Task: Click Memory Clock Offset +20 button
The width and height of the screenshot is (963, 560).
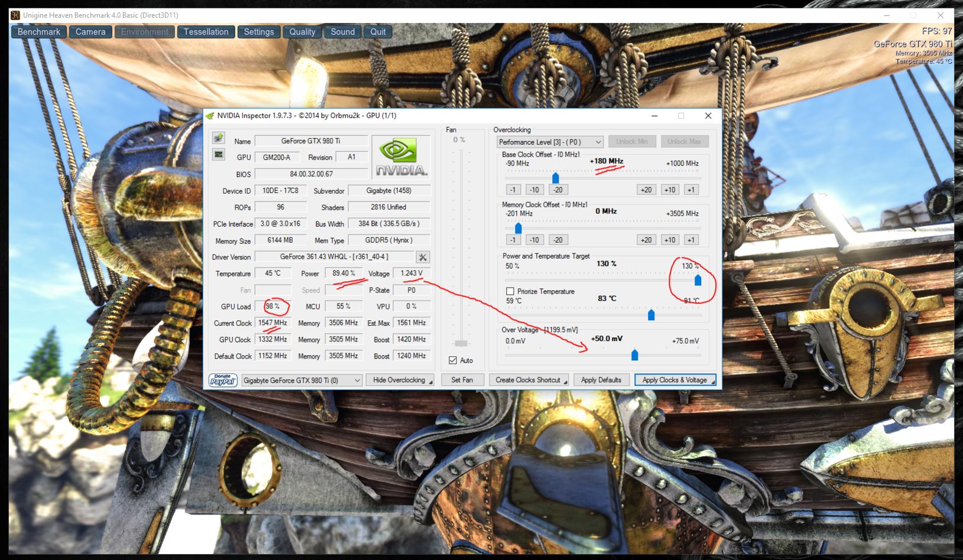Action: (646, 240)
